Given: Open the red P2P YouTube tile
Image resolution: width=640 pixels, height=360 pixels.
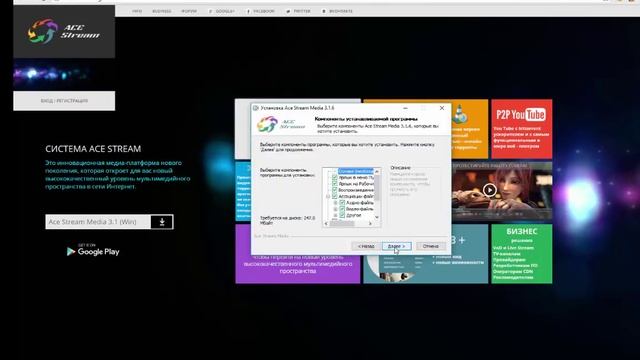Looking at the screenshot, I should [x=522, y=129].
